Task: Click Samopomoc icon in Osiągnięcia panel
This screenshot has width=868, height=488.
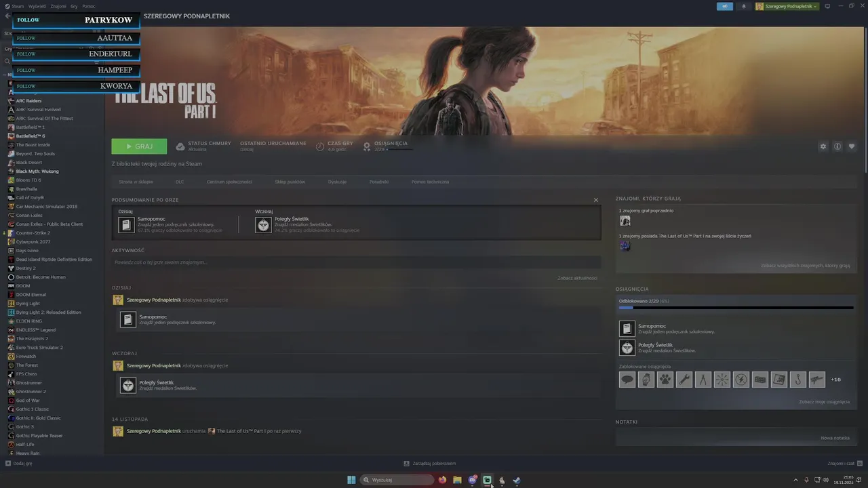Action: (627, 329)
